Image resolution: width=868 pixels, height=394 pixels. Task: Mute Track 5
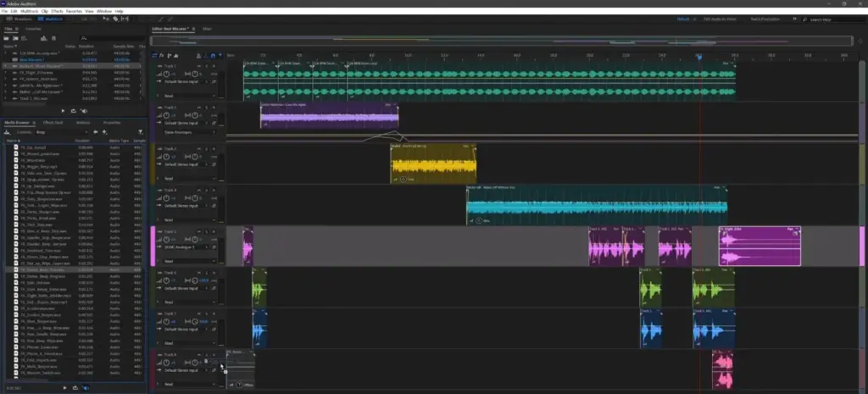coord(199,231)
